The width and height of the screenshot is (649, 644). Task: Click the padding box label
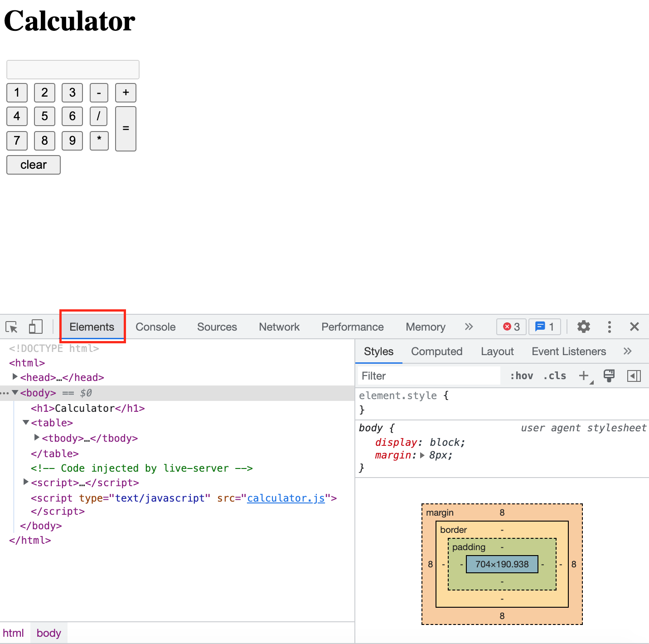coord(469,547)
